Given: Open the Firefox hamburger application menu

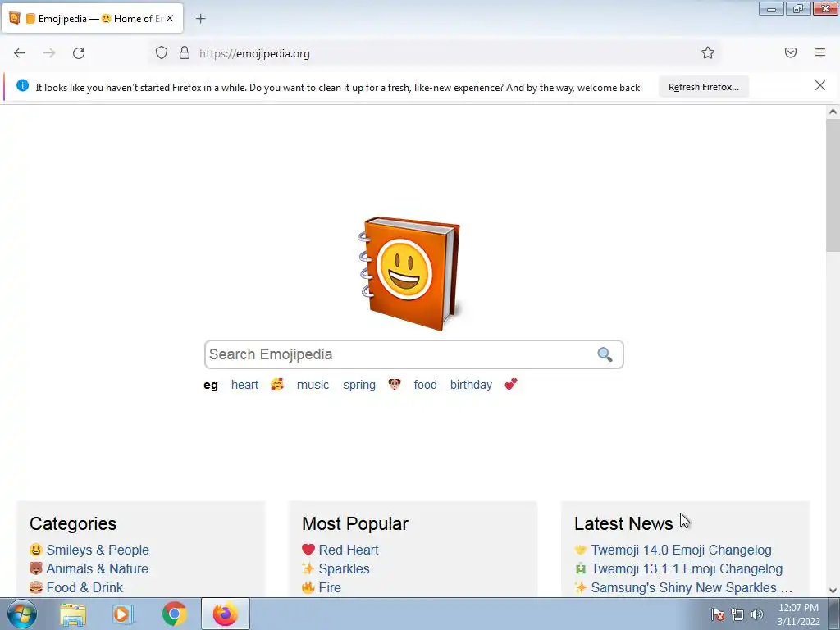Looking at the screenshot, I should [x=820, y=52].
